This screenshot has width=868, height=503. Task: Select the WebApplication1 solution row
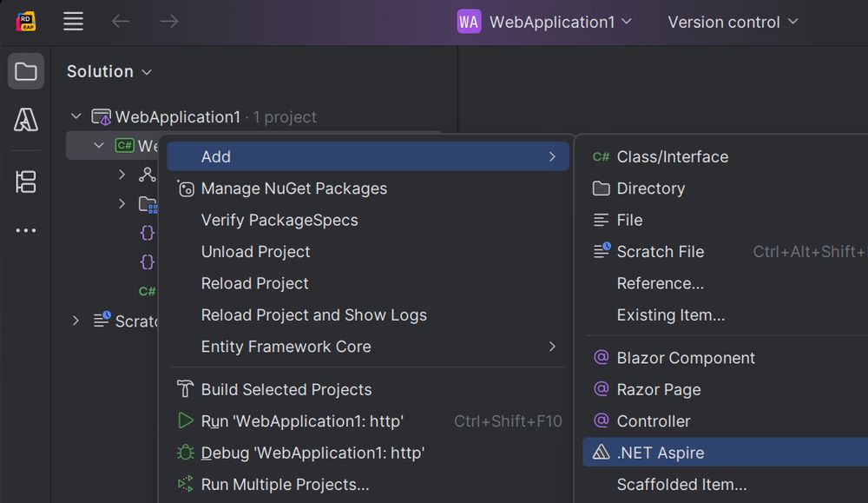(254, 117)
